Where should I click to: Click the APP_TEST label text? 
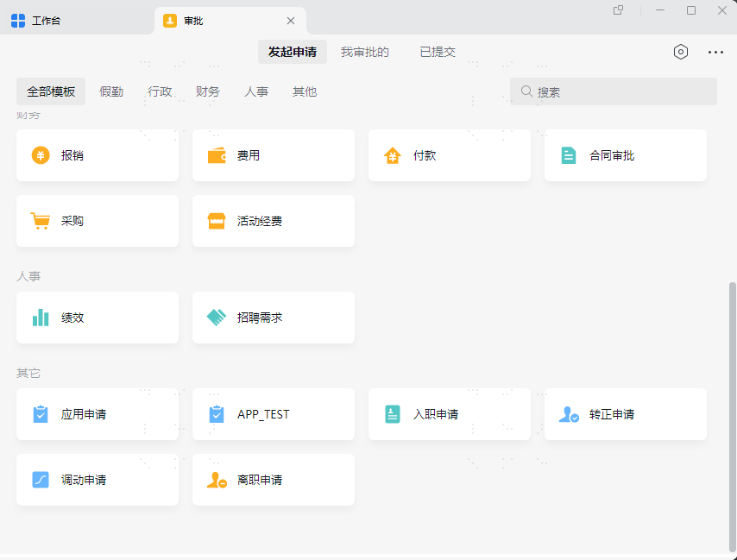click(x=263, y=414)
